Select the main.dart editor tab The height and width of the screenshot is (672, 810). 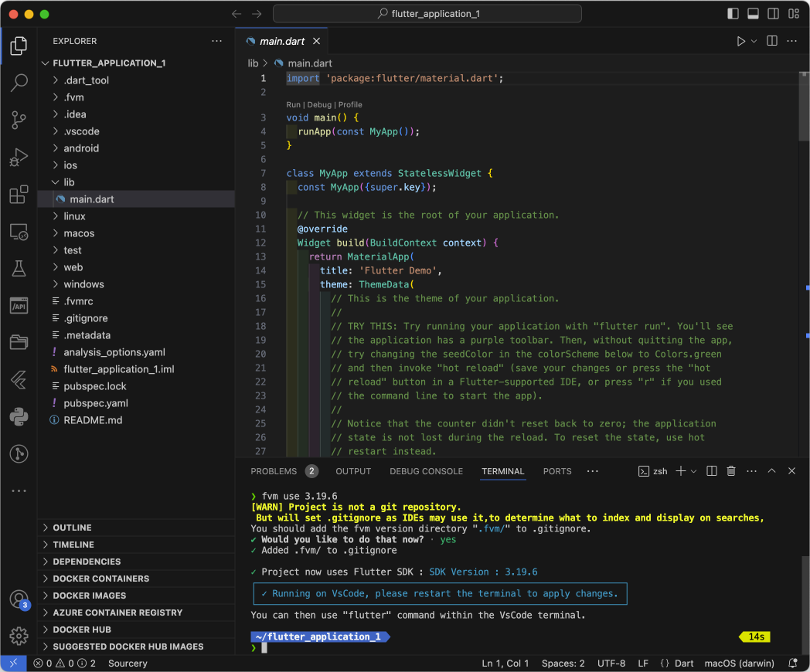click(x=282, y=41)
